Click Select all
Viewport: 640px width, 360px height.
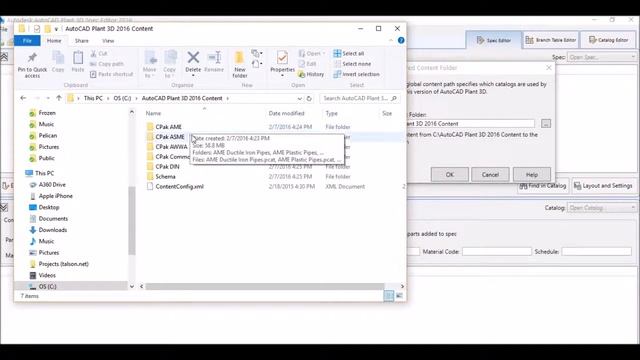[349, 53]
